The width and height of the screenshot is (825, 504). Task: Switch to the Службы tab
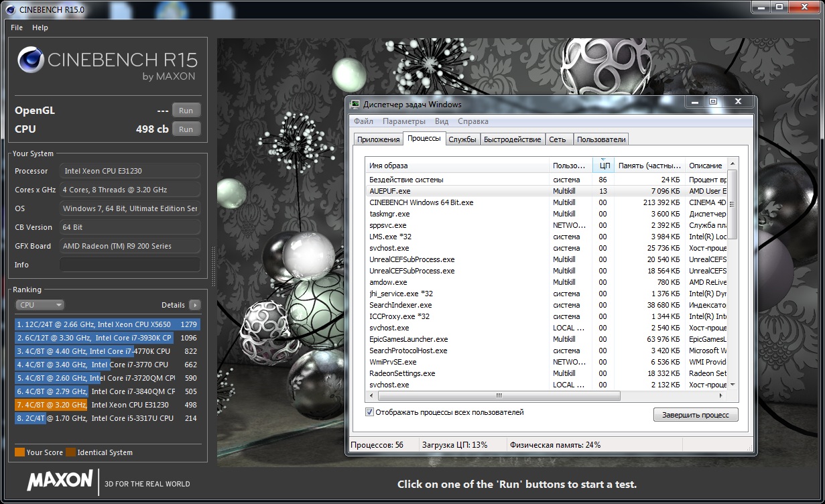click(462, 139)
